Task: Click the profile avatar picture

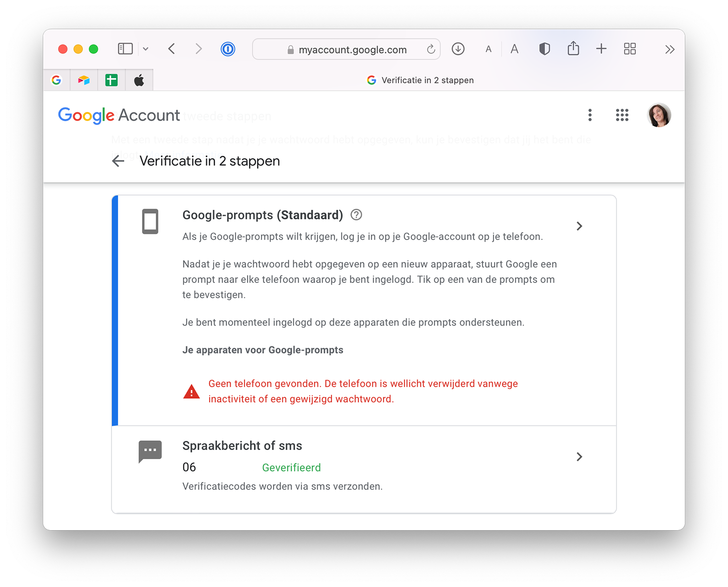Action: (x=659, y=115)
